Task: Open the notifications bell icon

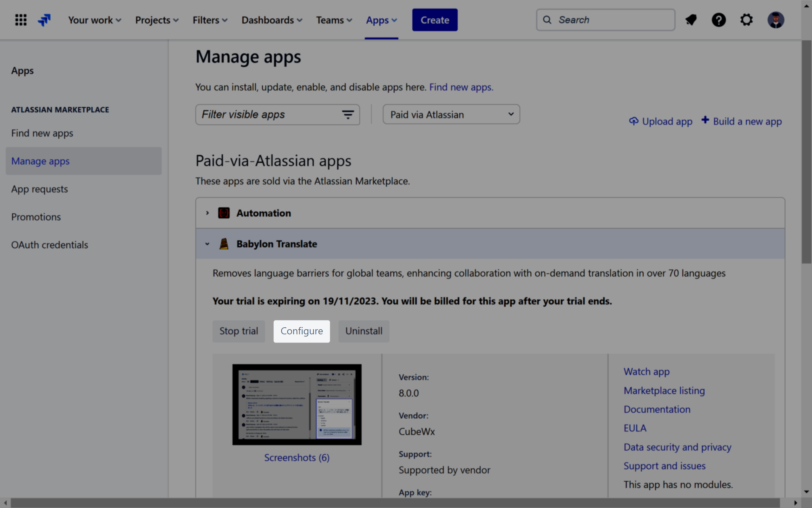Action: pyautogui.click(x=691, y=20)
